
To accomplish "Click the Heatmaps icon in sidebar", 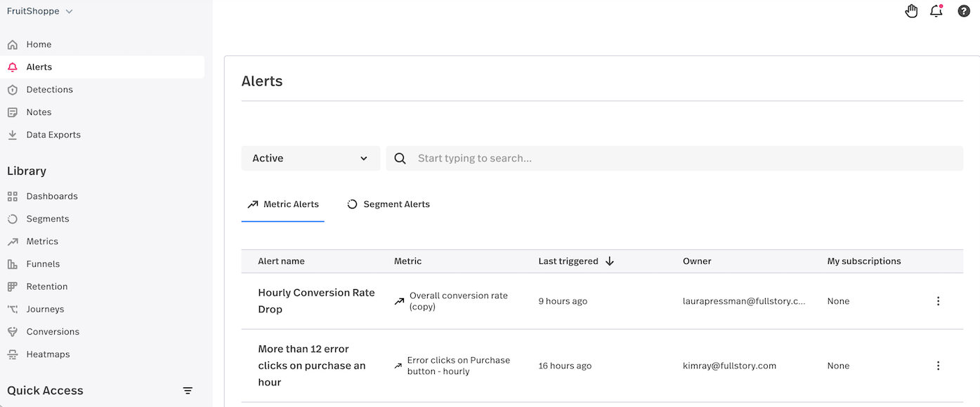I will (x=13, y=354).
